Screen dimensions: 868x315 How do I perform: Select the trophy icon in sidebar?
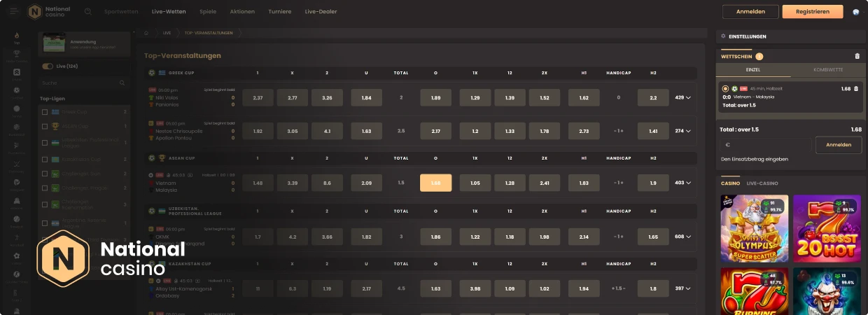[x=17, y=55]
